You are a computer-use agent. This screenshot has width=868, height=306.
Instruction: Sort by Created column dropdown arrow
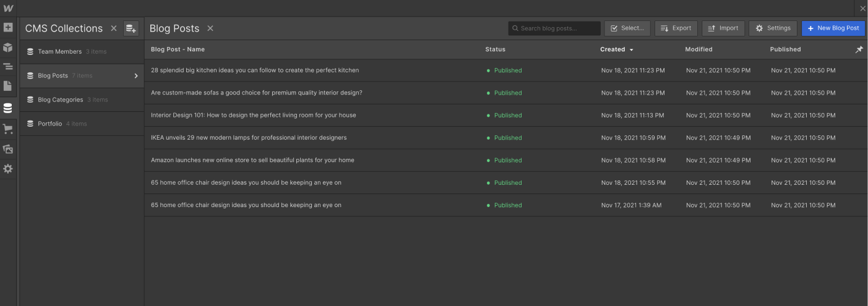[x=632, y=49]
